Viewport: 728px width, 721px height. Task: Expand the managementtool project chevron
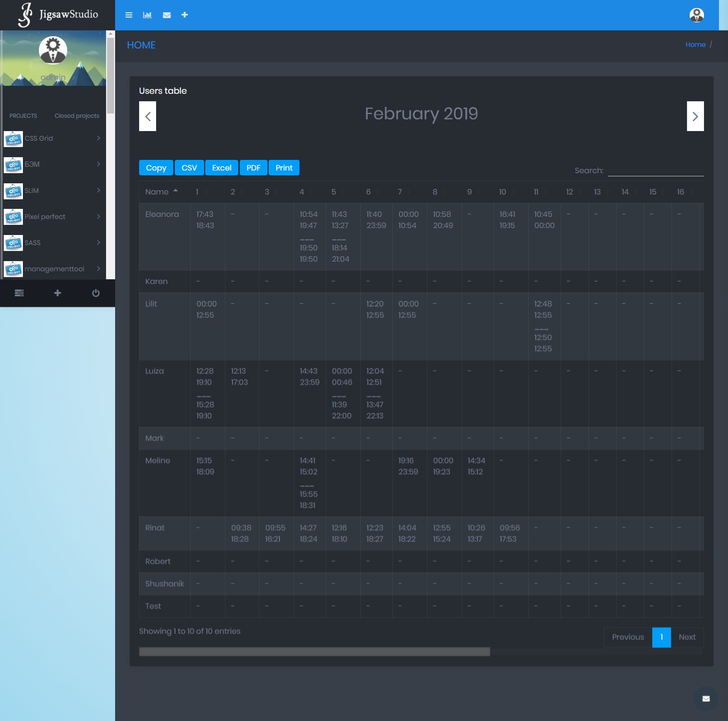pyautogui.click(x=99, y=269)
